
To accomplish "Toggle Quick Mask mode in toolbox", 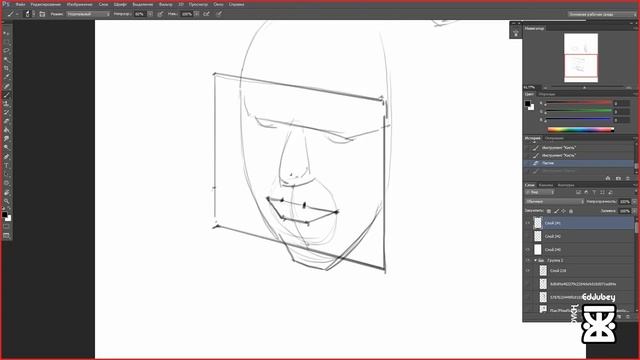I will click(7, 227).
